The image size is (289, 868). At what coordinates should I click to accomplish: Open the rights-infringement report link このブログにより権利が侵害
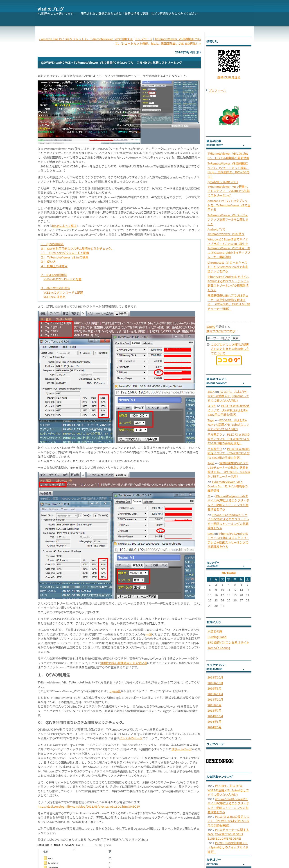pyautogui.click(x=230, y=349)
